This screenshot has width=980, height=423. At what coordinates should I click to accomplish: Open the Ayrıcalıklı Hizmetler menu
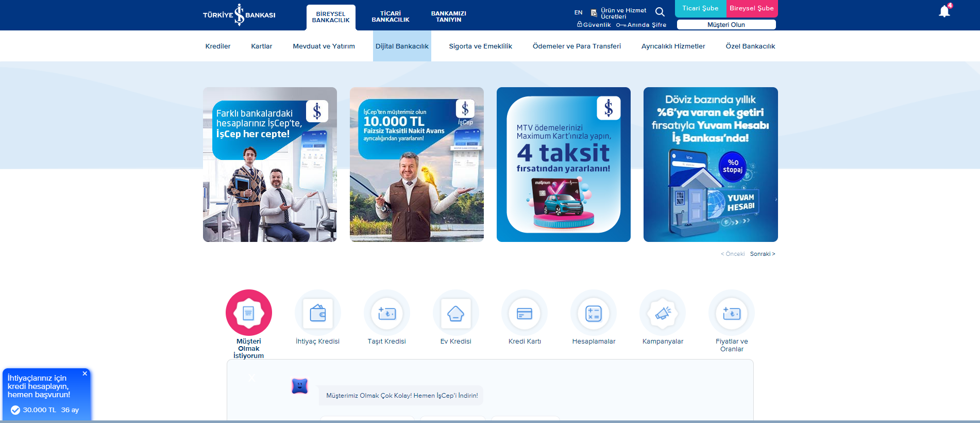[673, 46]
